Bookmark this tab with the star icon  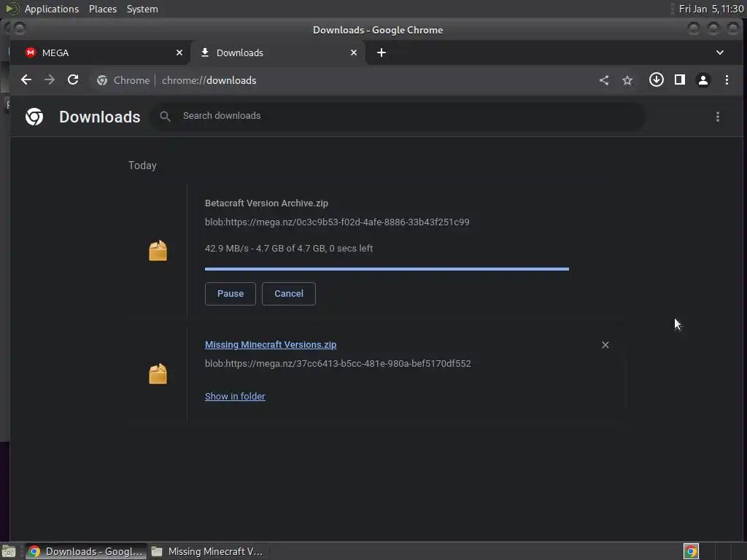627,80
